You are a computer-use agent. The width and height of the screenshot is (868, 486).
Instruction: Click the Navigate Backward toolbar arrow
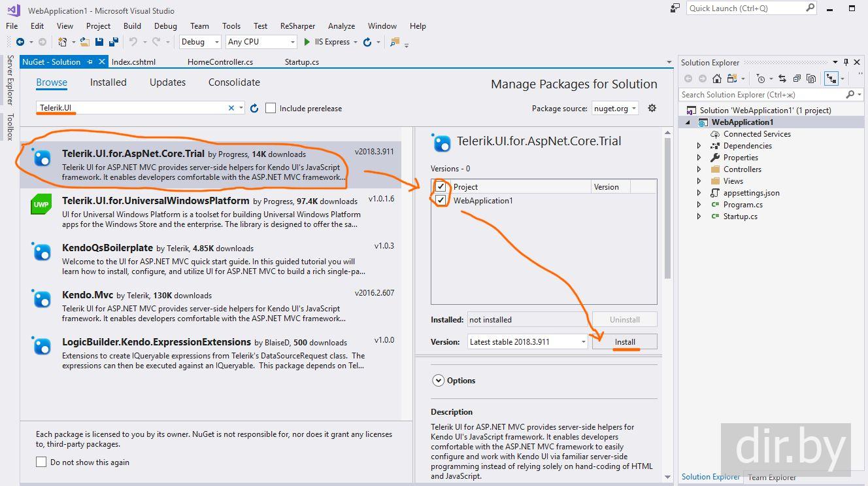coord(20,42)
